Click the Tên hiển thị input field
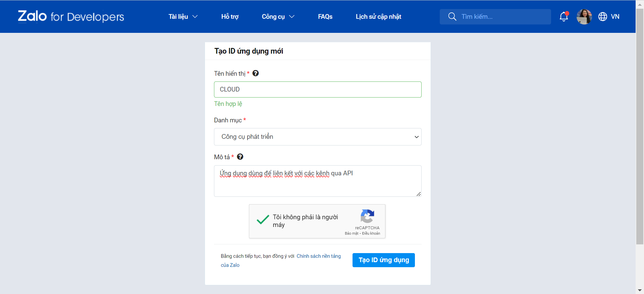644x294 pixels. pyautogui.click(x=318, y=90)
